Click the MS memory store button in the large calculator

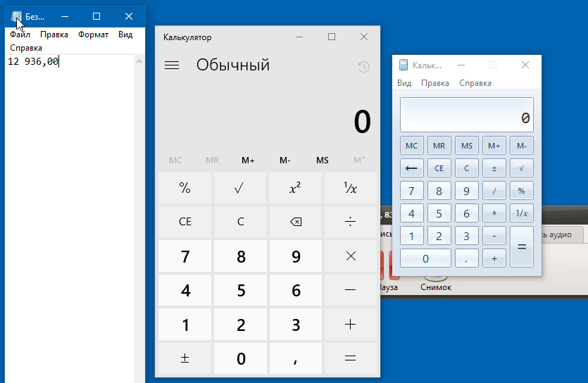[x=322, y=161]
